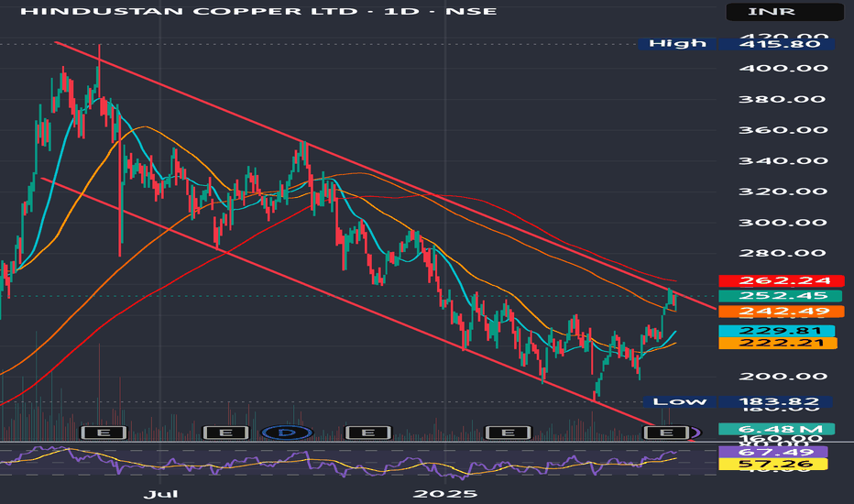Click the orange 222.21 moving average label
854x504 pixels.
778,344
